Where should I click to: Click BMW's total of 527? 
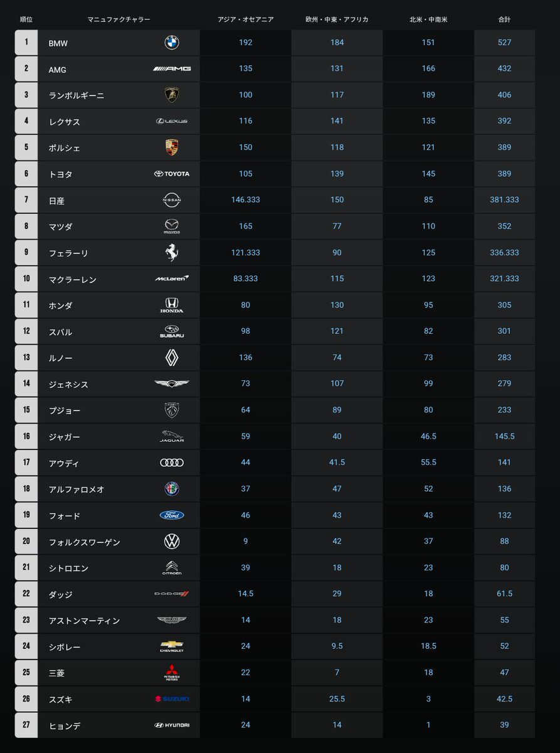(504, 43)
